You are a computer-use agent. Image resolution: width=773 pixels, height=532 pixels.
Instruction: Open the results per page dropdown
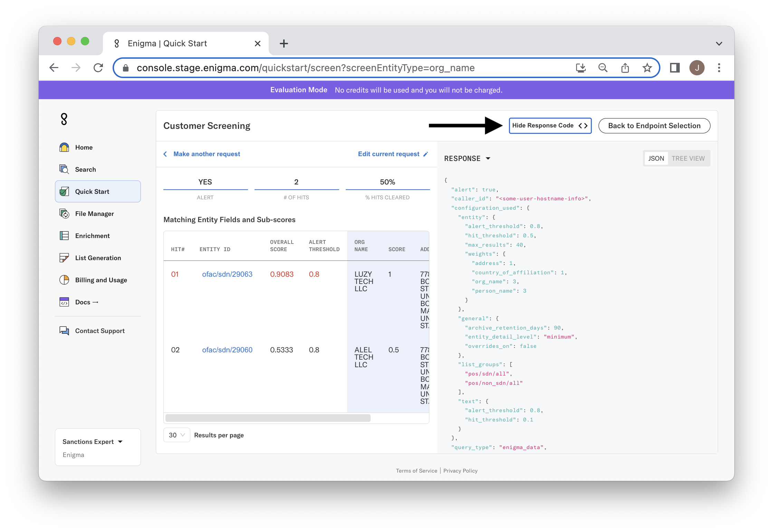coord(177,435)
